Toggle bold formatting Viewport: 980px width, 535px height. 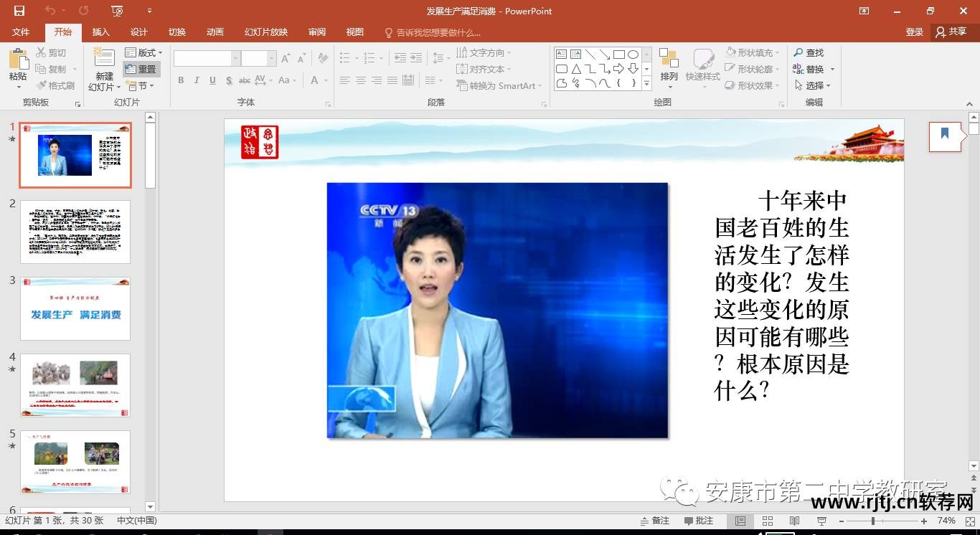point(181,80)
